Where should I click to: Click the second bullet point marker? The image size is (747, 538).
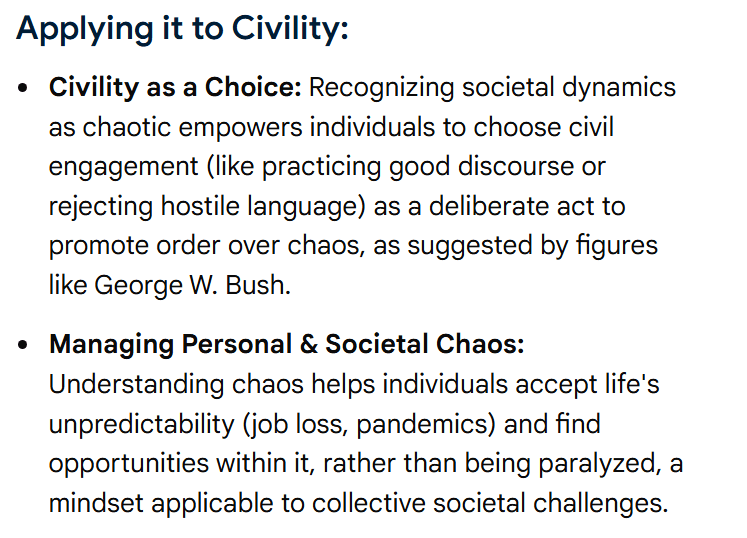pos(23,346)
